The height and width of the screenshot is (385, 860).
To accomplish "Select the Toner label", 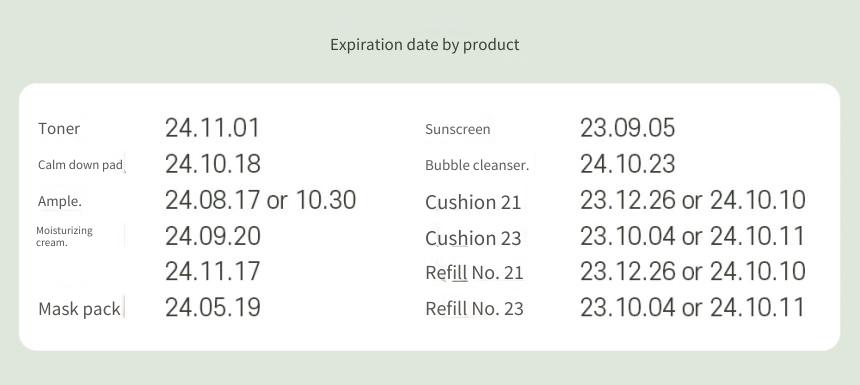I will pyautogui.click(x=59, y=129).
